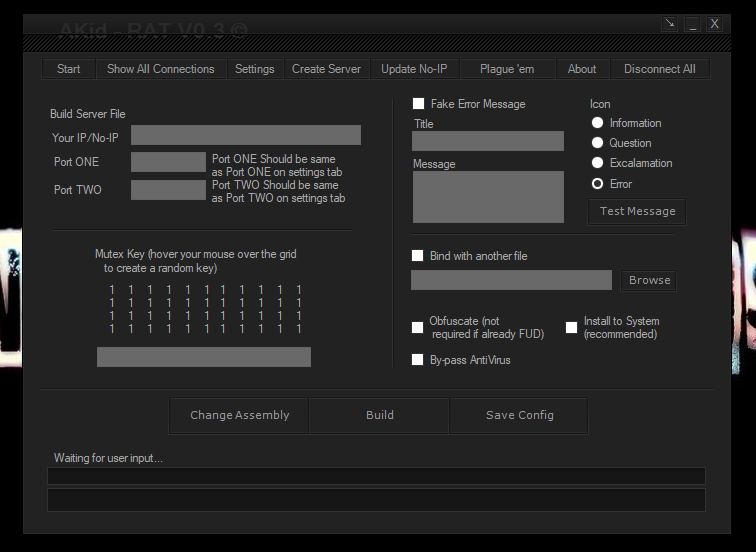Viewport: 756px width, 552px height.
Task: Open the Settings tab
Action: 255,69
